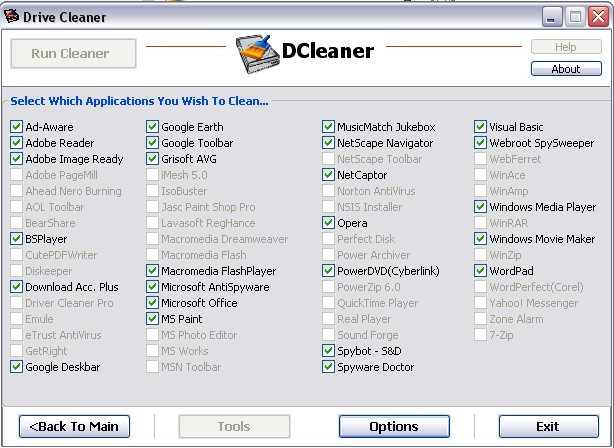Click the greyed 7-Zip checkbox
The height and width of the screenshot is (448, 614).
pos(480,334)
